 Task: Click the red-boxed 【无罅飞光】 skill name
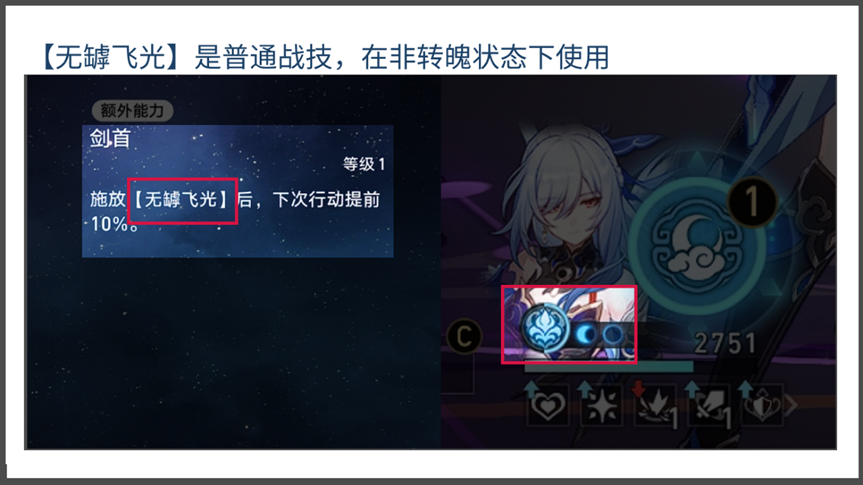(x=182, y=200)
